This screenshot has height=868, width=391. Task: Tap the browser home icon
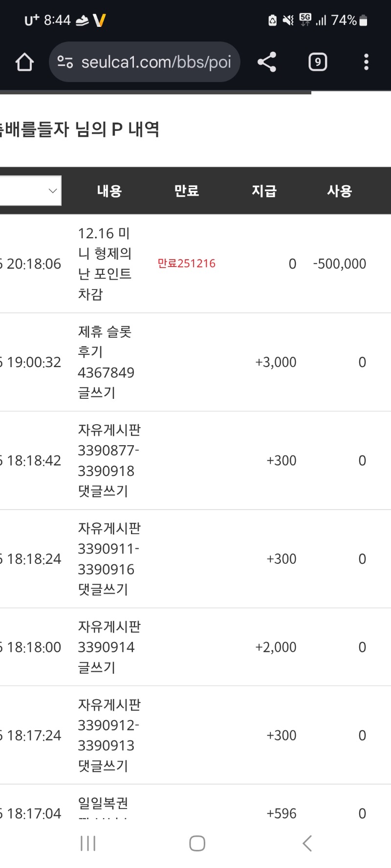24,62
